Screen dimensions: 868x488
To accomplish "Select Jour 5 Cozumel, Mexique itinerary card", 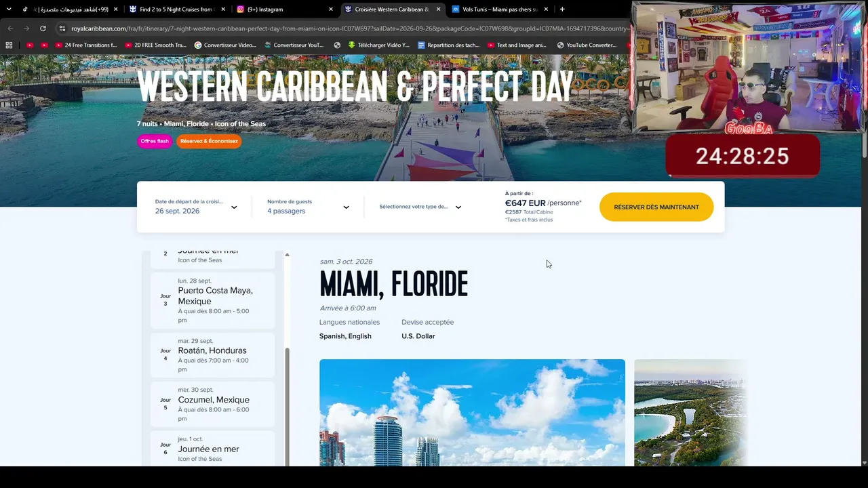I will pyautogui.click(x=213, y=404).
